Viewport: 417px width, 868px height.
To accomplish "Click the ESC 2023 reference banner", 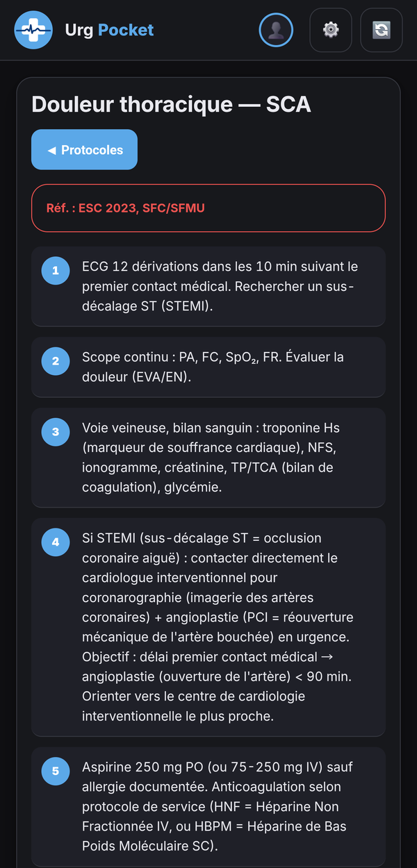I will pos(208,208).
